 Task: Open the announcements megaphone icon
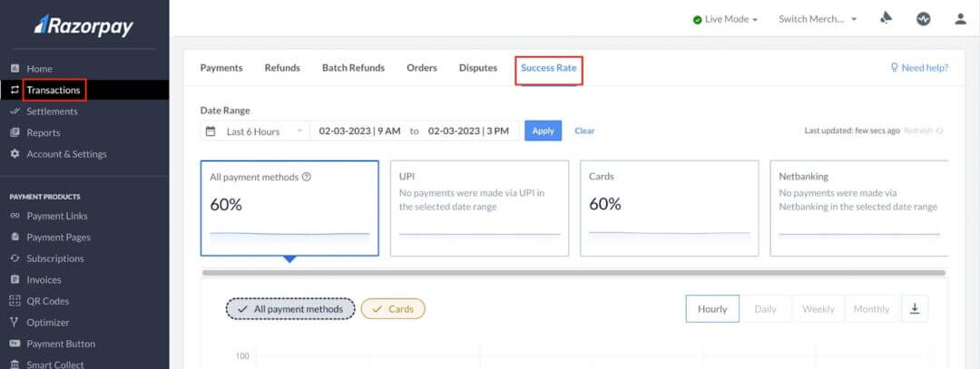click(x=887, y=19)
